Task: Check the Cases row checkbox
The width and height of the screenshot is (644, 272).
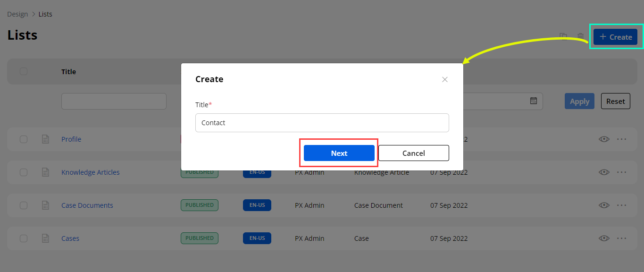Action: [24, 238]
